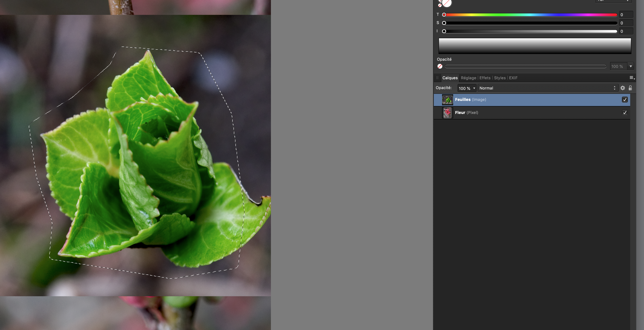Switch to the Effets tab
Viewport: 644px width, 330px height.
tap(485, 78)
